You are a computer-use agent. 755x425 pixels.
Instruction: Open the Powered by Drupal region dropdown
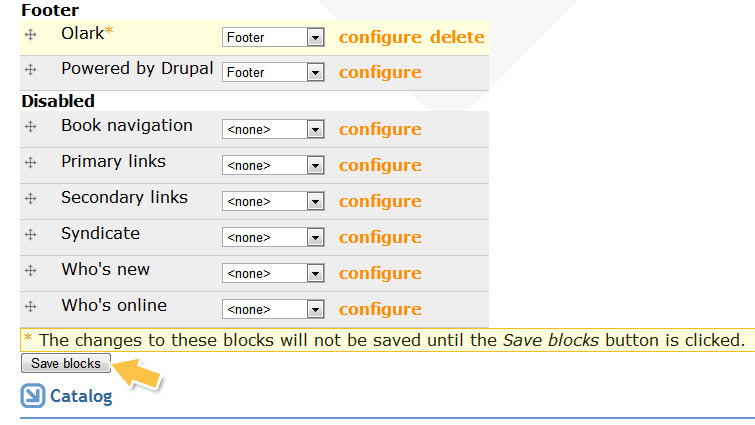(x=273, y=72)
